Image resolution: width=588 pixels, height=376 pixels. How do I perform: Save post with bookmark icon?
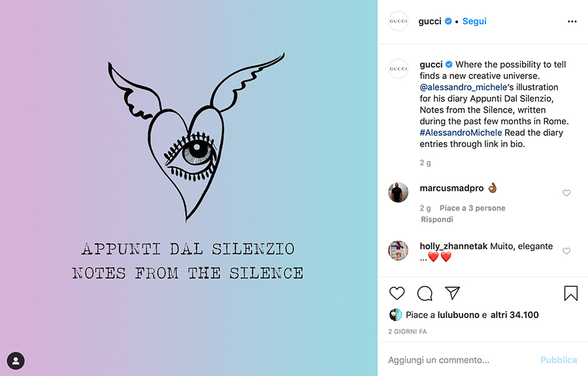click(571, 293)
